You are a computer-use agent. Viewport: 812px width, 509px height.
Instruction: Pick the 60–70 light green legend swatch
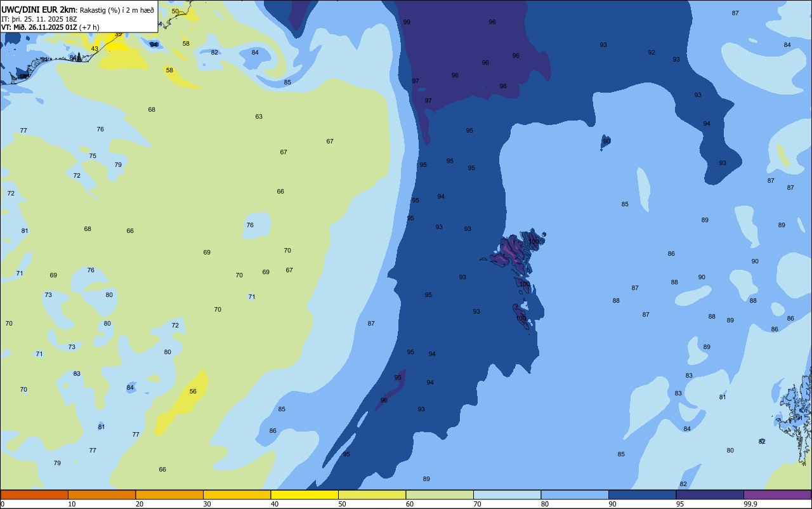click(440, 494)
